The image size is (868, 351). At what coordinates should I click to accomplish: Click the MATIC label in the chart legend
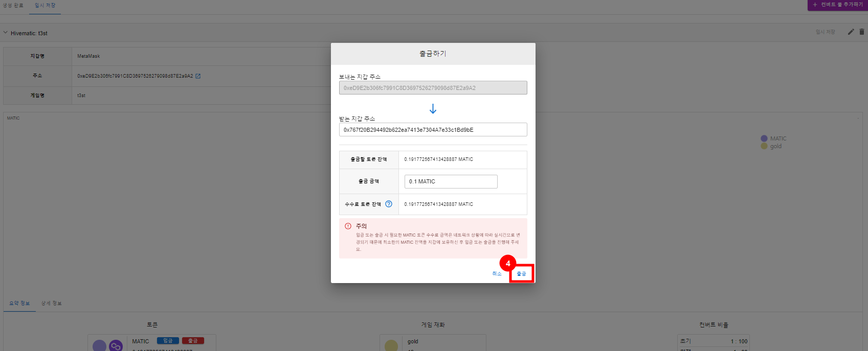coord(778,138)
